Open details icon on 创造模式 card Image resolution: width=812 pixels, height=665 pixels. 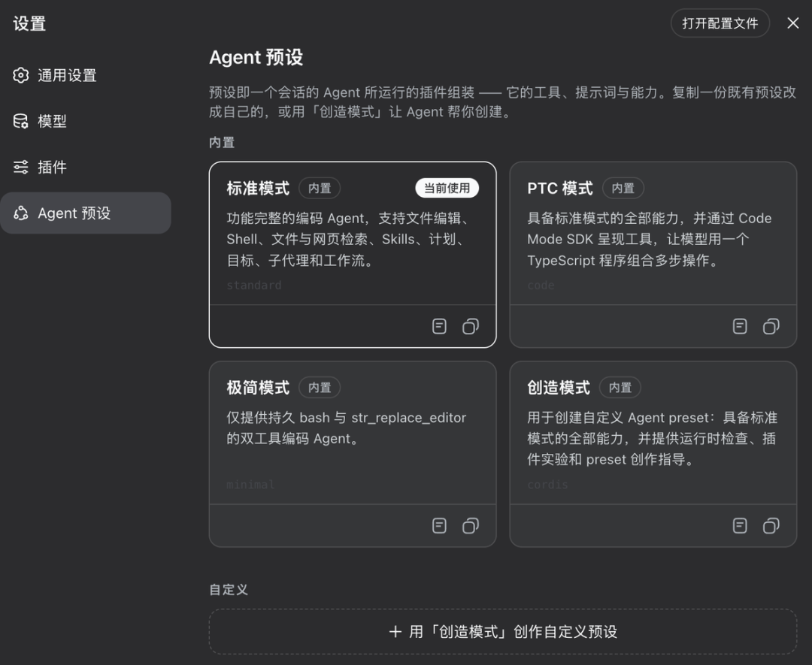pos(740,526)
